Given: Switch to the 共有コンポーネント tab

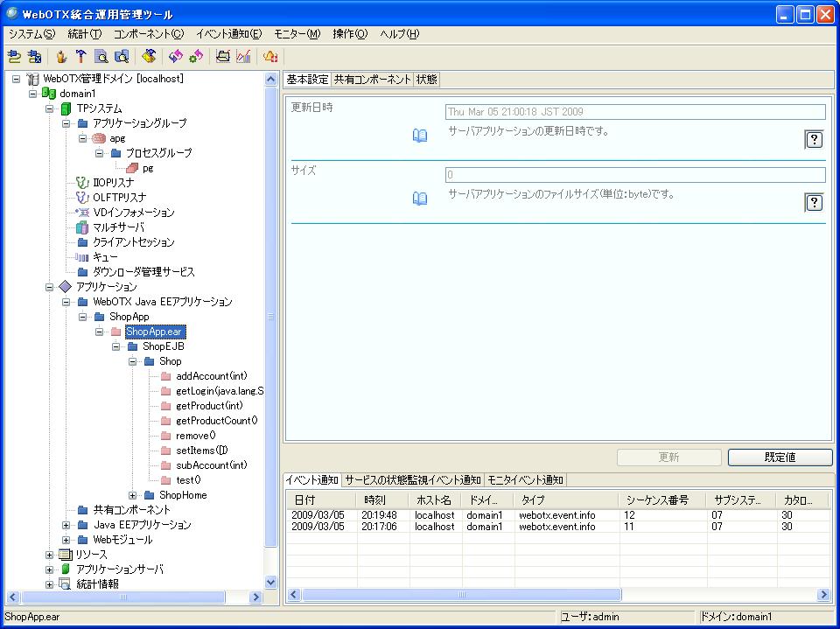Looking at the screenshot, I should click(372, 80).
